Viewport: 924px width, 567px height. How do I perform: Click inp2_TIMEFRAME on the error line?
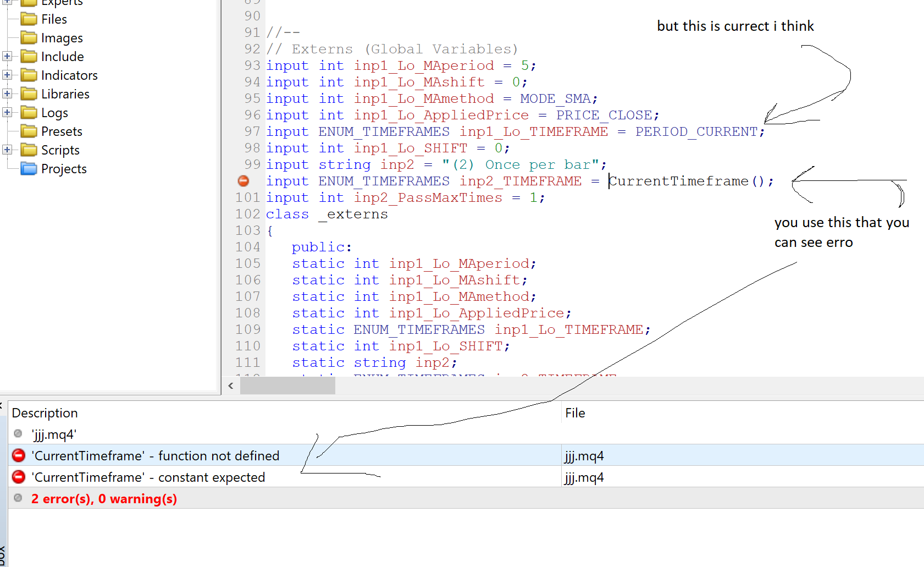521,181
